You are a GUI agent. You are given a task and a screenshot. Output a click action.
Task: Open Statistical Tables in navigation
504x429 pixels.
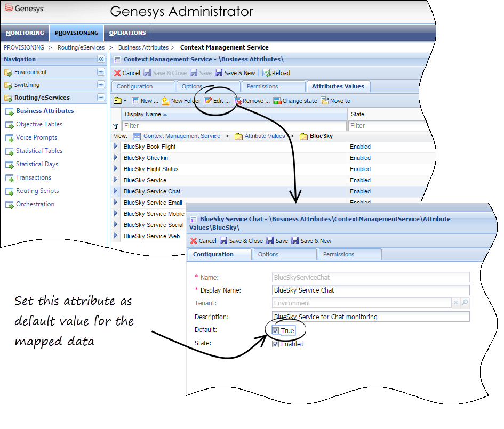coord(39,151)
